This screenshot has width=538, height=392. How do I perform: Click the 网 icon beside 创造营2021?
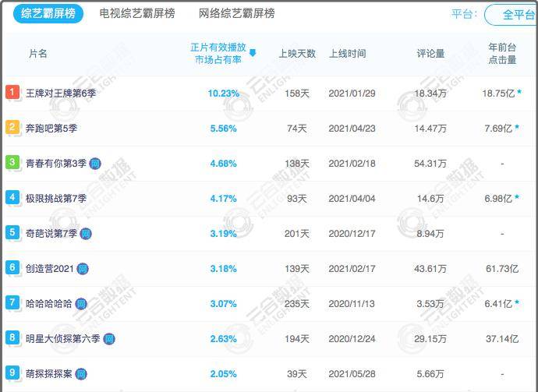click(83, 269)
